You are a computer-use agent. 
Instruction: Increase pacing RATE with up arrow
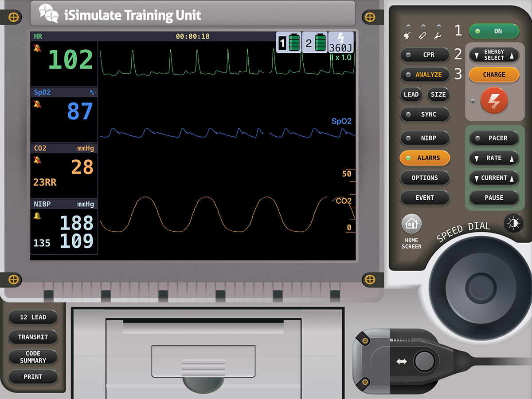[x=512, y=158]
